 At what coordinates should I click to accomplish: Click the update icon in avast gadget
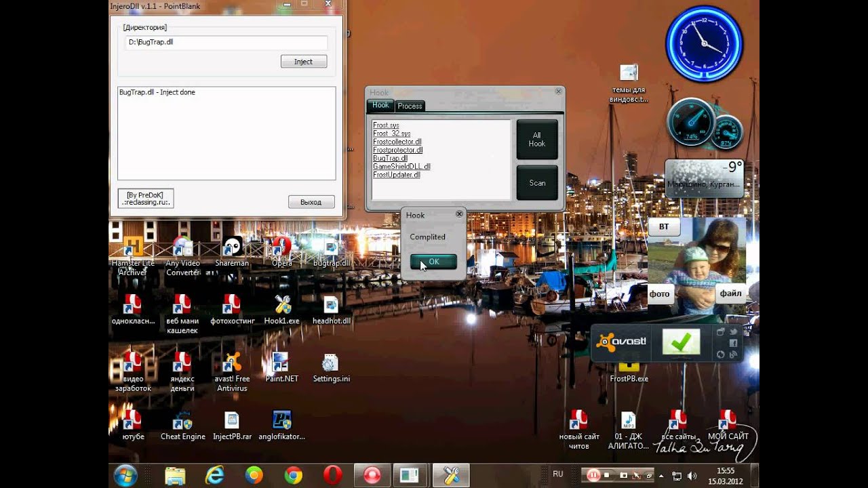720,354
